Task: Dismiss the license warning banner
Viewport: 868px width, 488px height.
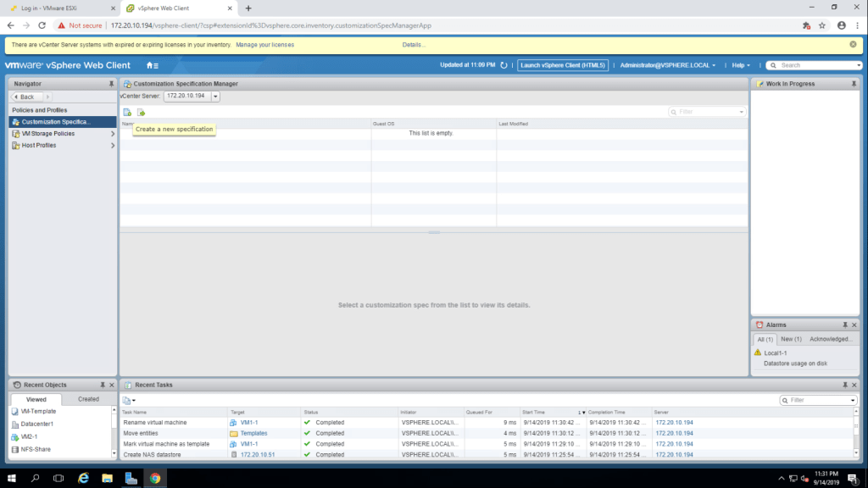Action: tap(854, 45)
